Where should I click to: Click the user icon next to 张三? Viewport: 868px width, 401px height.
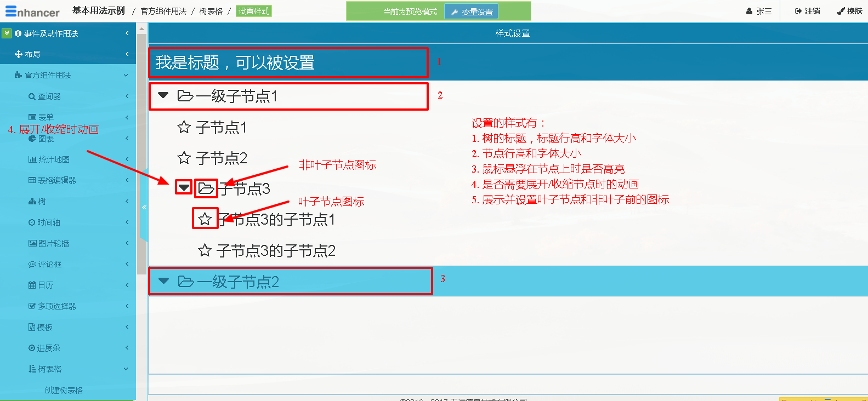(x=749, y=11)
